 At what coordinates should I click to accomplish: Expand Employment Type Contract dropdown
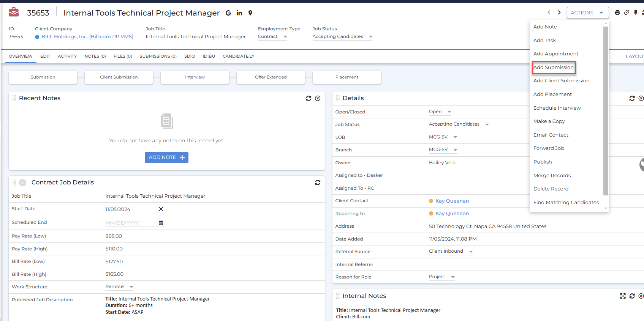(x=272, y=37)
